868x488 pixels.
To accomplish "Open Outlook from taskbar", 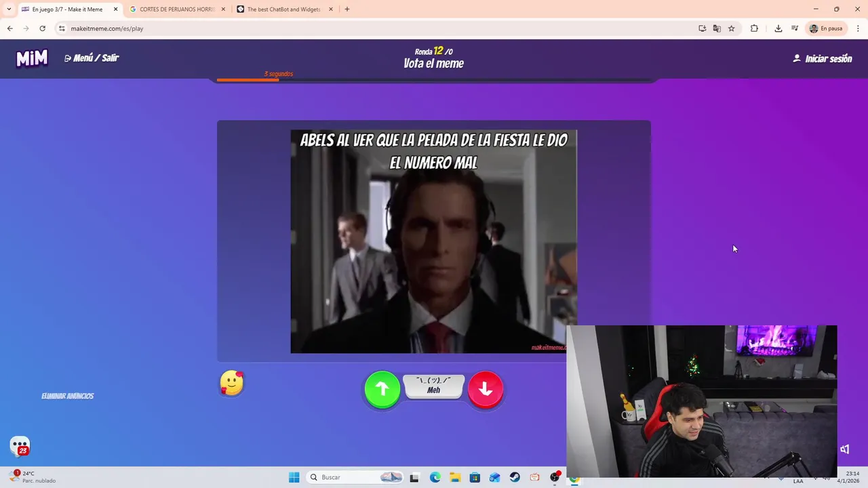I will [x=495, y=477].
